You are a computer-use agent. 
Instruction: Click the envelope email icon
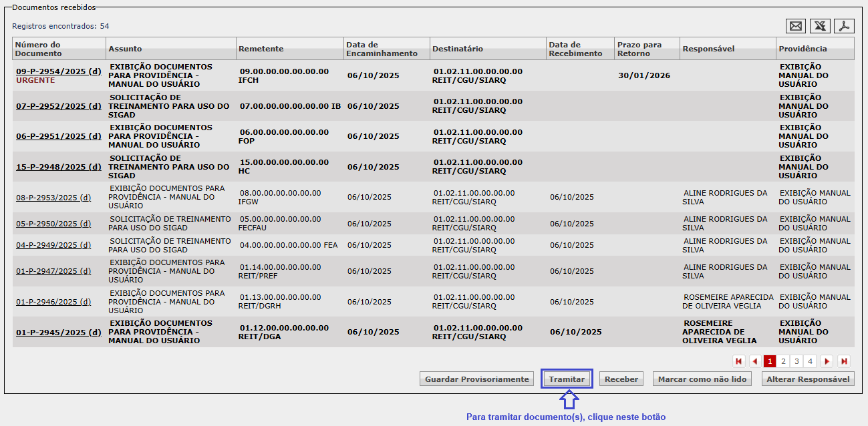point(796,26)
